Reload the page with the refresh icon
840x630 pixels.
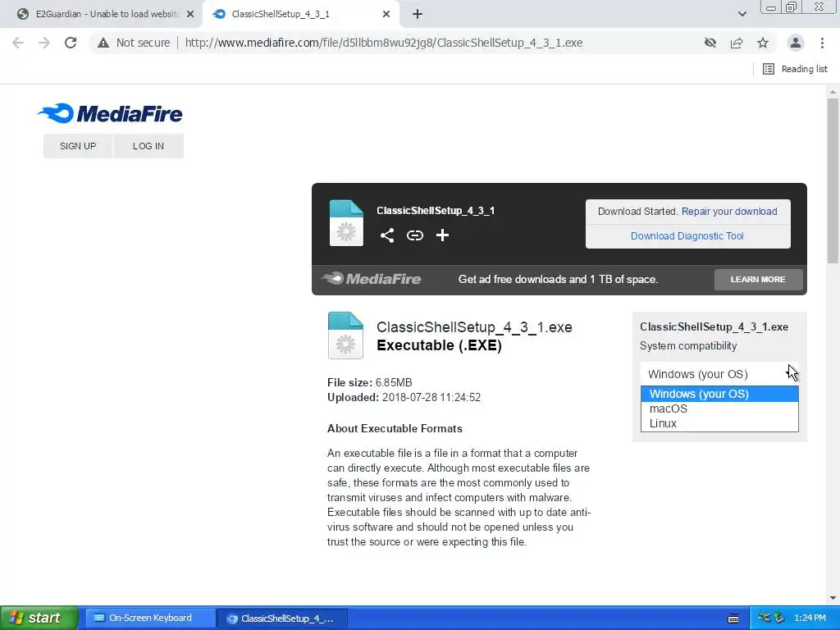point(71,43)
